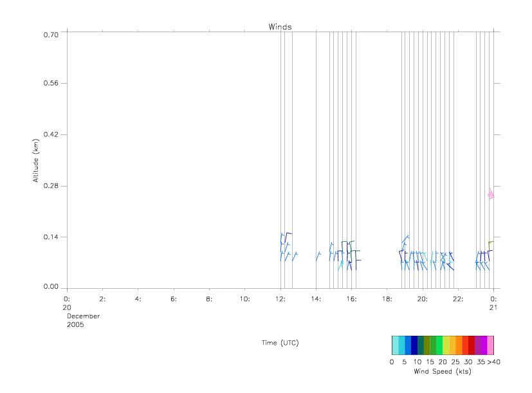Click the 'Winds' chart title
532x393 pixels.
tap(280, 27)
